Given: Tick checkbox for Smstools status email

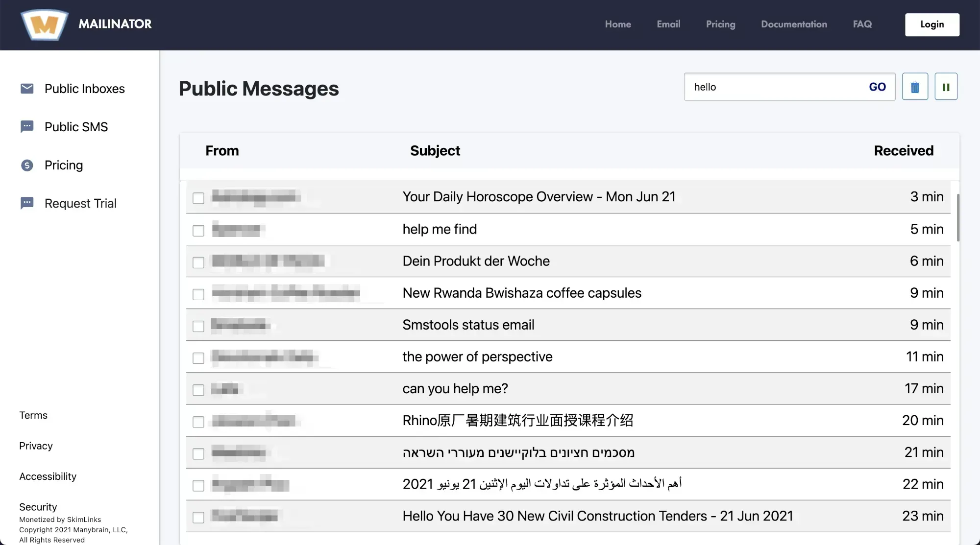Looking at the screenshot, I should [198, 326].
